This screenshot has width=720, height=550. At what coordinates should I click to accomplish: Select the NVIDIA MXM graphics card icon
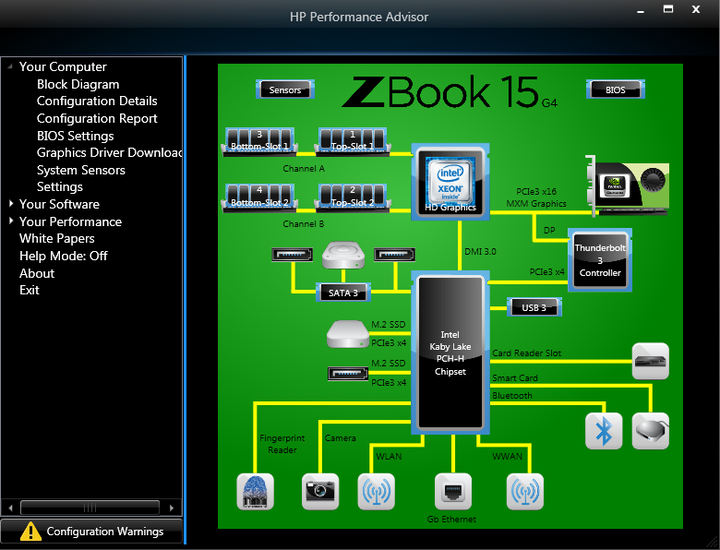pyautogui.click(x=627, y=186)
